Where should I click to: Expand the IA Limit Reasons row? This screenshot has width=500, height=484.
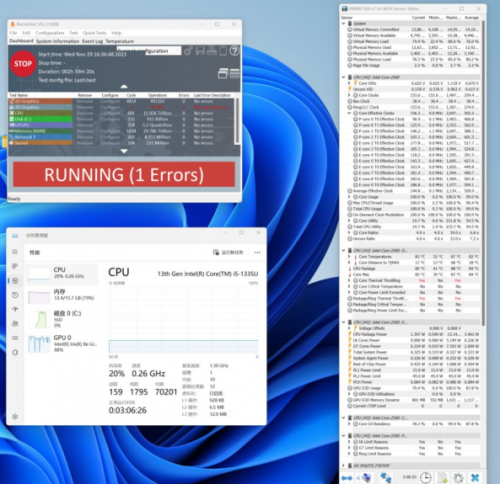349,442
